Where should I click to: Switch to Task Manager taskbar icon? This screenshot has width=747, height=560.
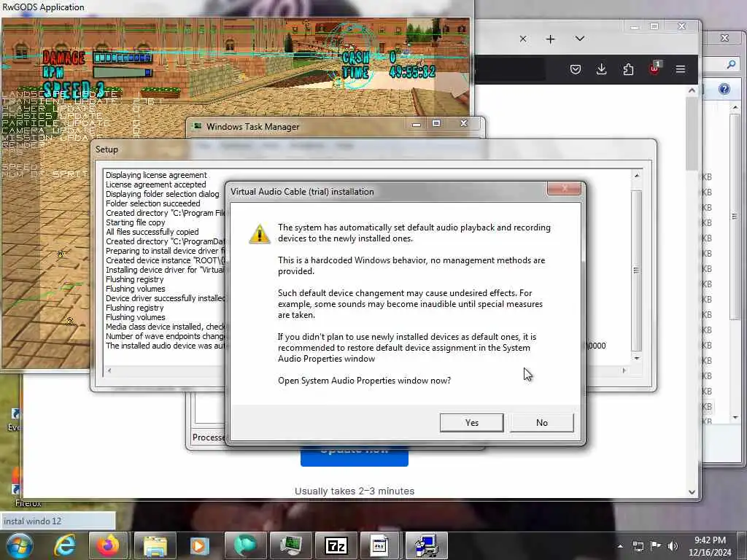290,545
